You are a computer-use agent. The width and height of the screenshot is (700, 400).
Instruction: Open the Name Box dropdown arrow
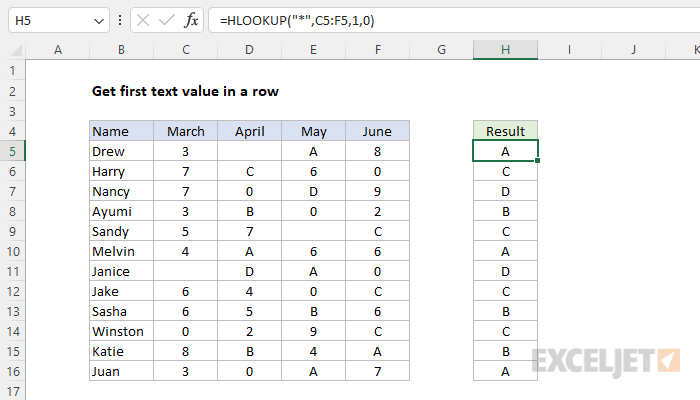point(99,21)
